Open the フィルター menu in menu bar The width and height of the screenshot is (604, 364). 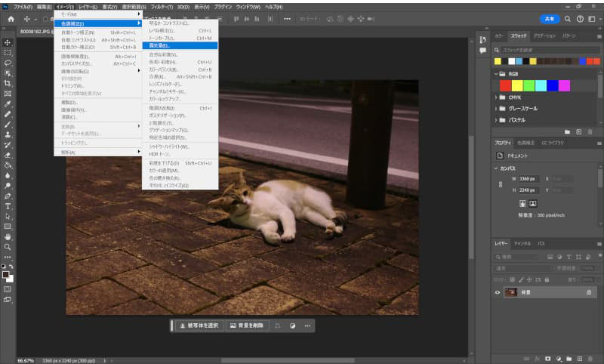162,6
